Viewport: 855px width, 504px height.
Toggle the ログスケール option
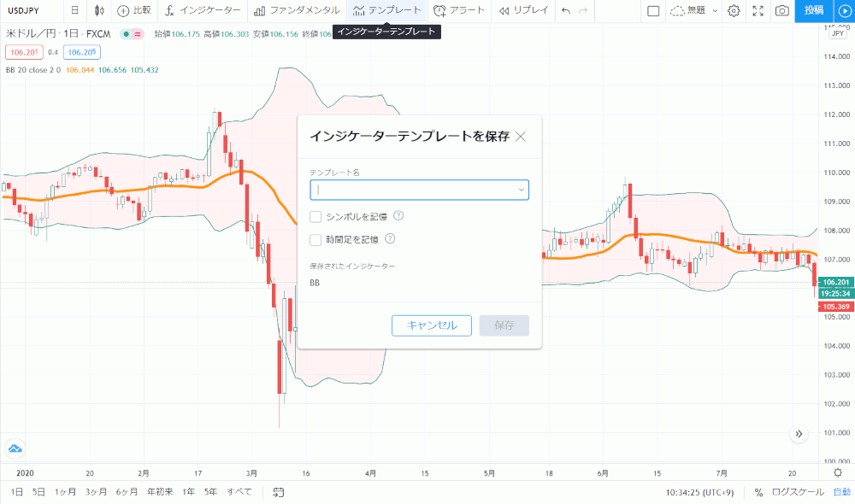pos(798,492)
